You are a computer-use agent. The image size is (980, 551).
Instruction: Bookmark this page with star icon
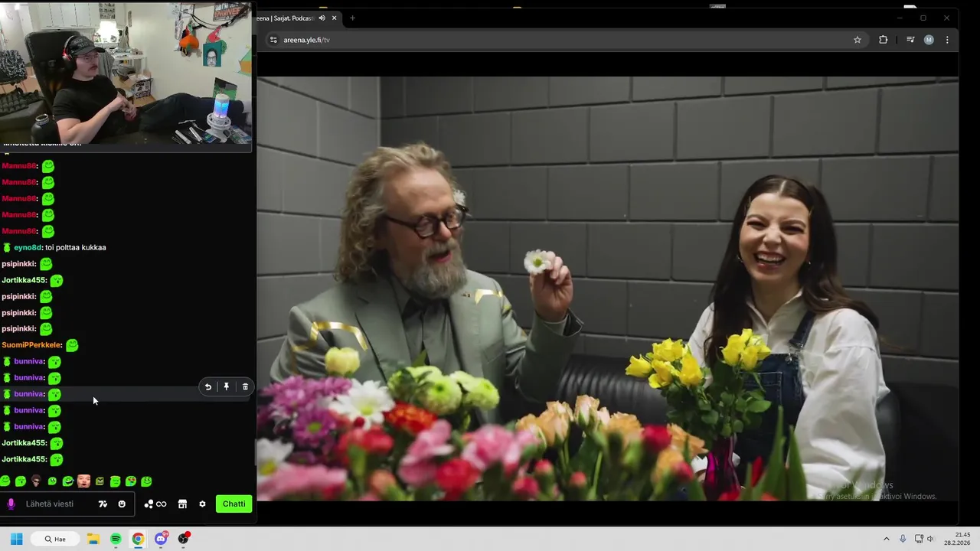pos(857,40)
